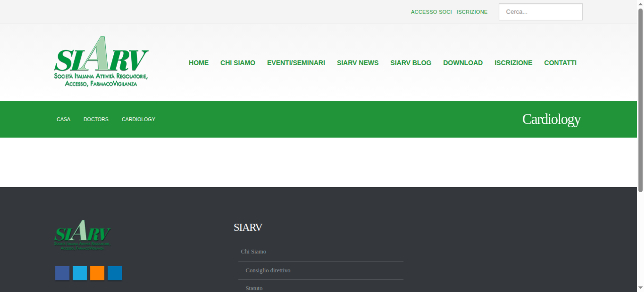Click the CASA breadcrumb link
Screen dimensions: 644x292
click(x=63, y=119)
